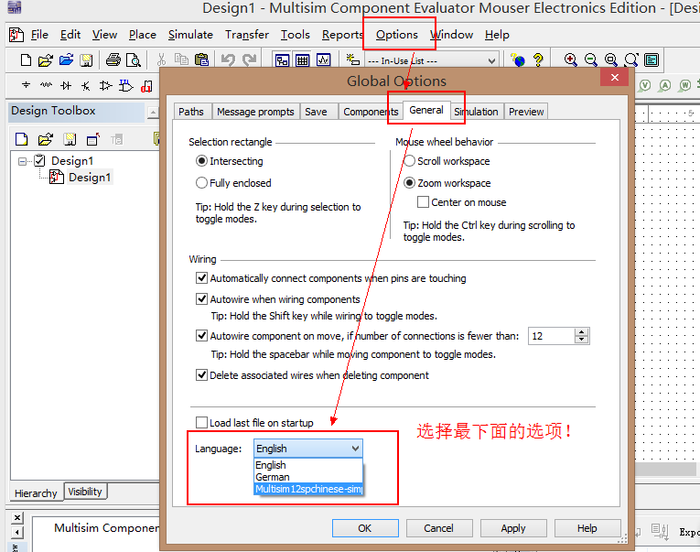This screenshot has width=700, height=552.
Task: Place a transistor using the transistor icon
Action: [86, 86]
